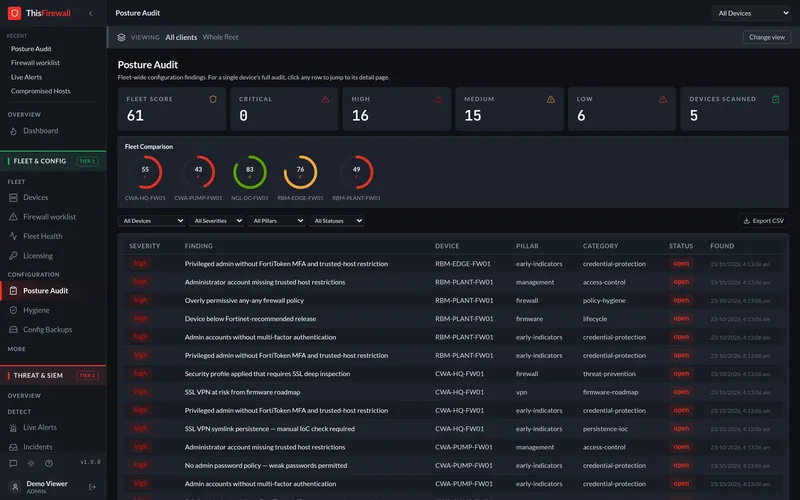This screenshot has width=800, height=500.
Task: Open 'SSL VPN symlink persistence' finding row
Action: click(453, 429)
